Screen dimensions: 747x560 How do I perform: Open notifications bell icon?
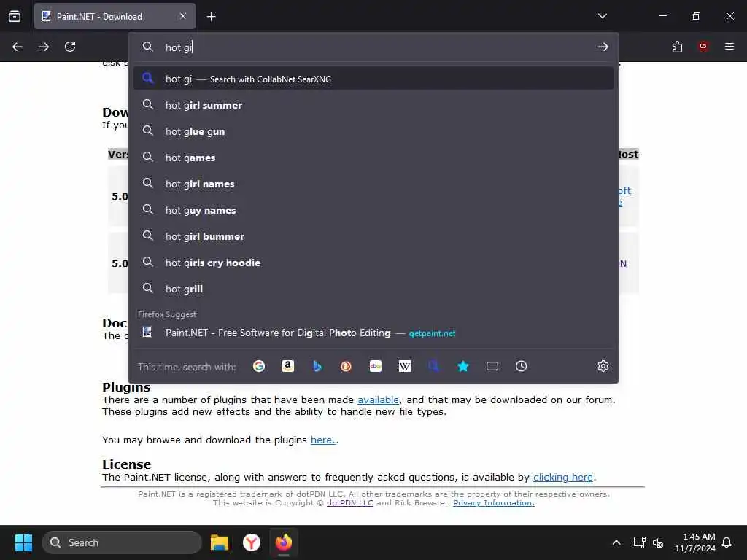tap(727, 542)
